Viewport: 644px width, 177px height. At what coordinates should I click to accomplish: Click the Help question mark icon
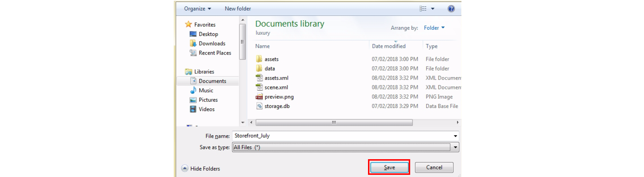pyautogui.click(x=451, y=9)
